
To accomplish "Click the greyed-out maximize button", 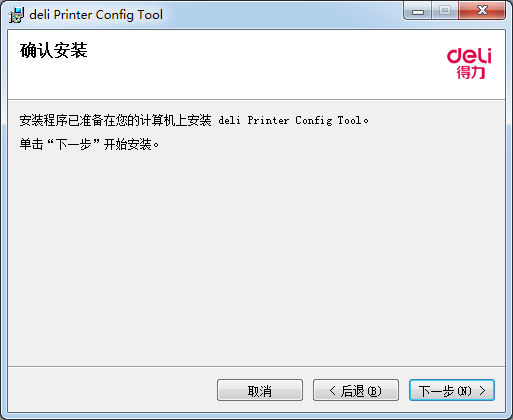I will point(445,11).
